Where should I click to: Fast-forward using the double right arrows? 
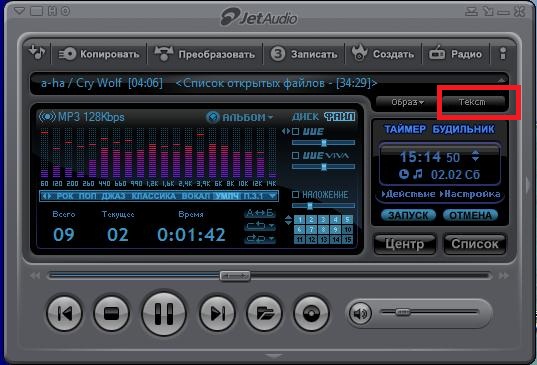(503, 276)
